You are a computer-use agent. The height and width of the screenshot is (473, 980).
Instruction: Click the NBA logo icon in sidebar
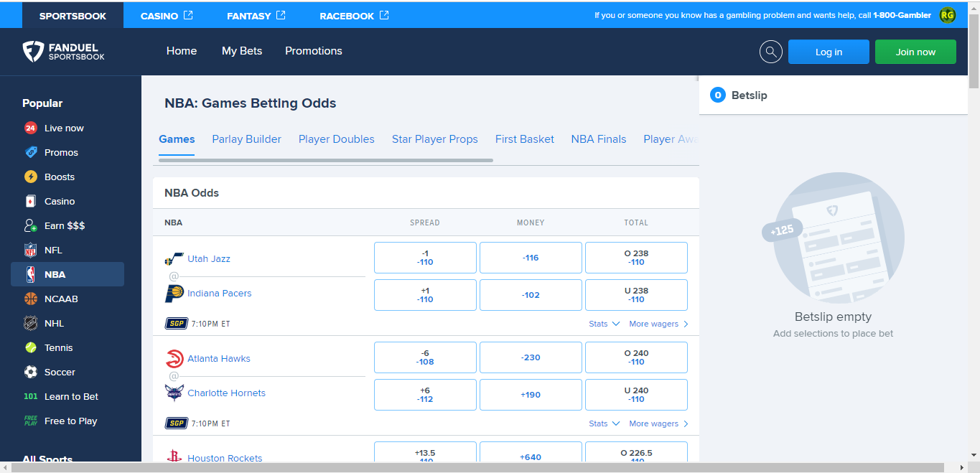click(30, 274)
